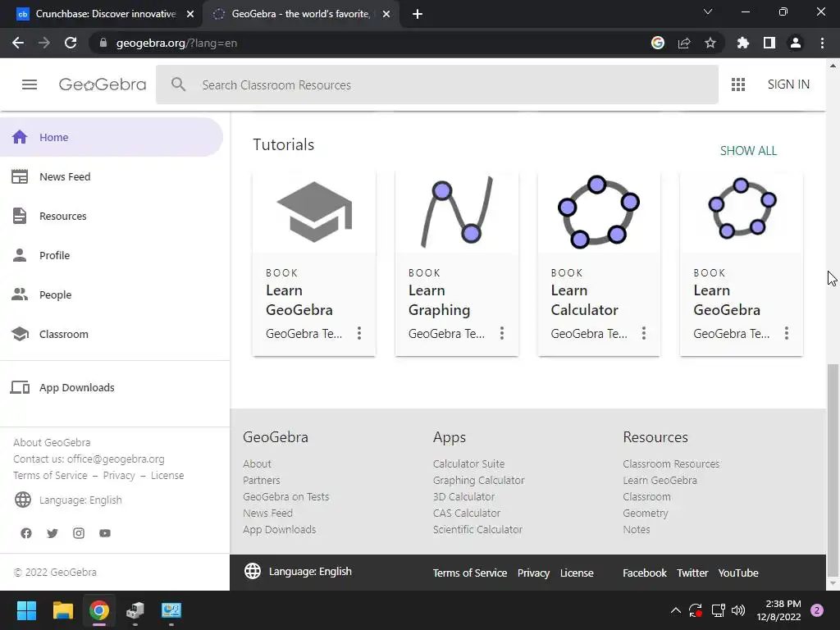Expand the Chrome tab search chevron

[708, 11]
